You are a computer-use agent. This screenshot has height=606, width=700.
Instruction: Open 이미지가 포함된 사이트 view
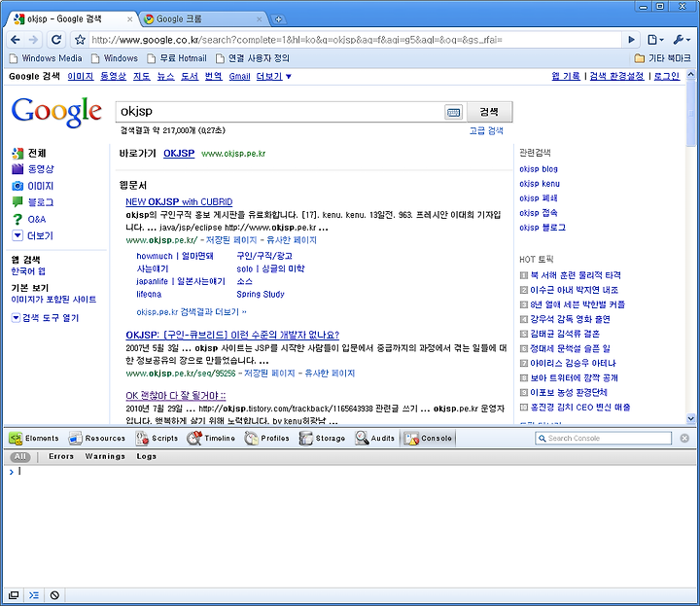click(53, 300)
